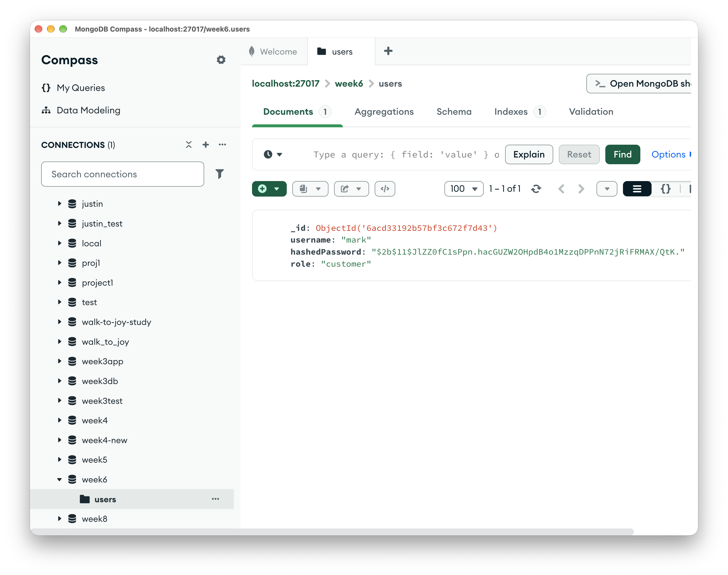728x575 pixels.
Task: Open connections more options ellipsis
Action: pyautogui.click(x=222, y=145)
